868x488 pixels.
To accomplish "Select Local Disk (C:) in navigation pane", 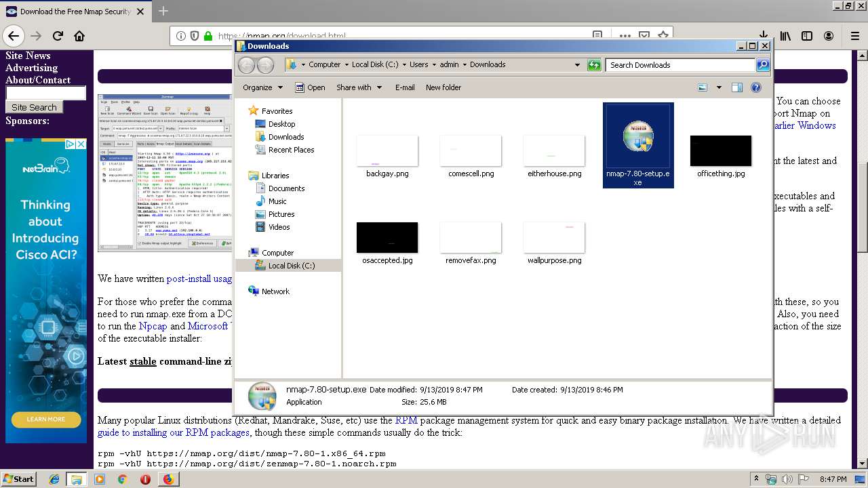I will 292,266.
